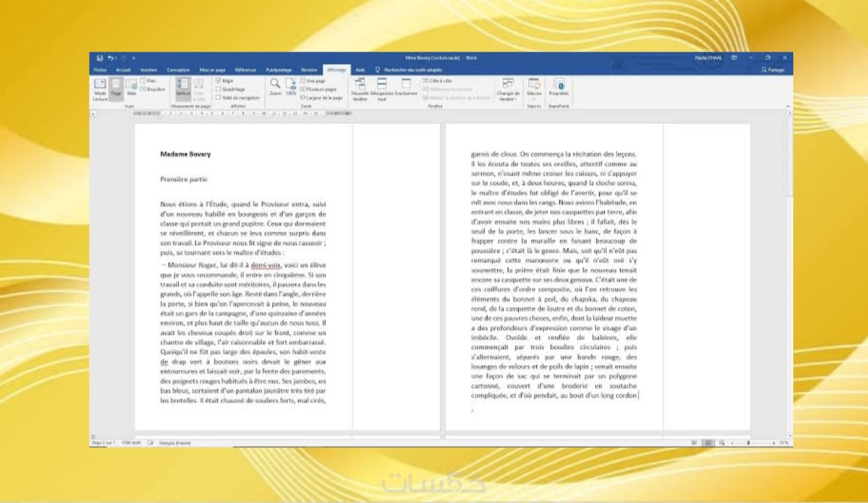Viewport: 868px width, 503px height.
Task: Switch to Read Mode from status bar
Action: 695,443
